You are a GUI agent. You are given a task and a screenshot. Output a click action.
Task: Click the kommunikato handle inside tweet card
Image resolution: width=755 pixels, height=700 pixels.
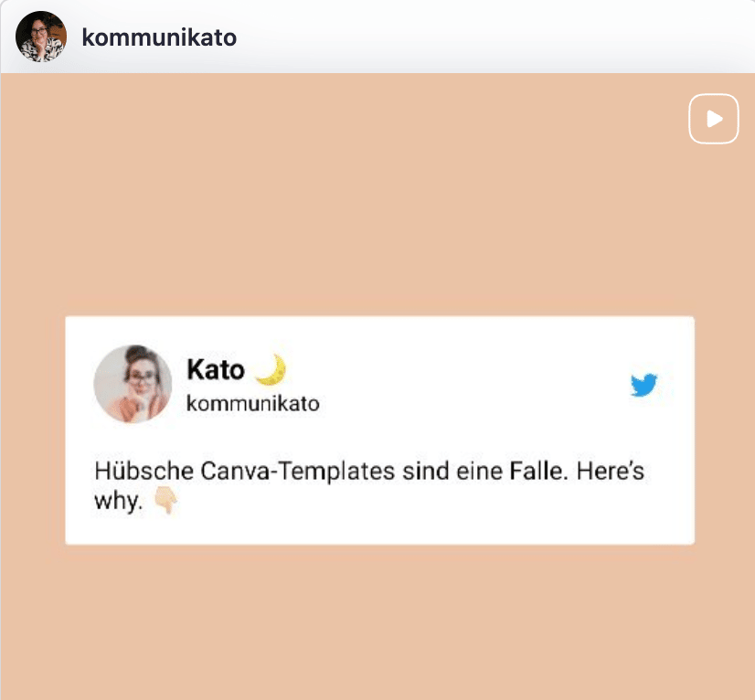[x=253, y=403]
